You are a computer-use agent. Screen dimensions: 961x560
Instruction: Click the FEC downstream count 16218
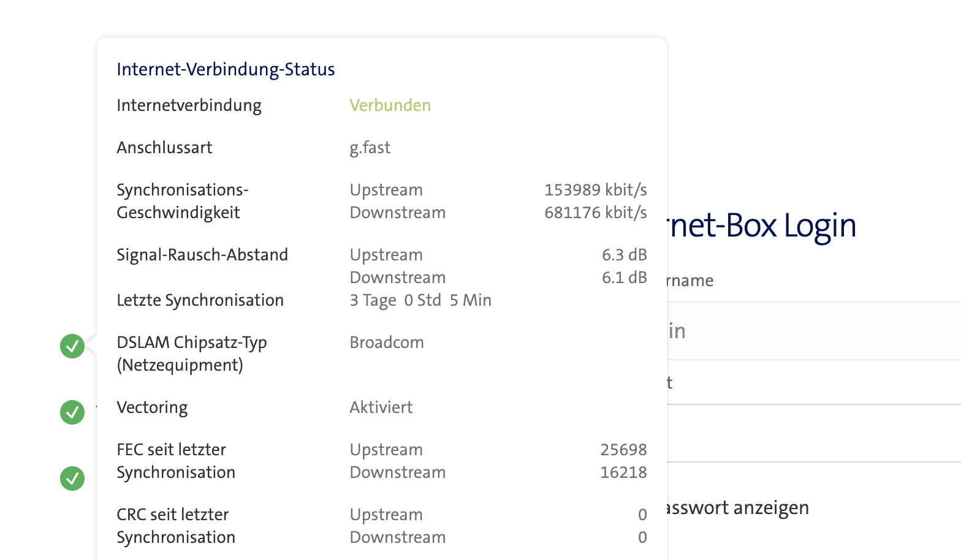point(623,472)
